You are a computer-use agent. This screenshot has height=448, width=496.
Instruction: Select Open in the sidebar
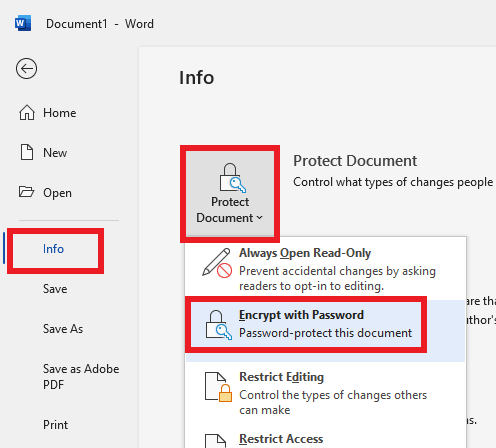tap(57, 193)
